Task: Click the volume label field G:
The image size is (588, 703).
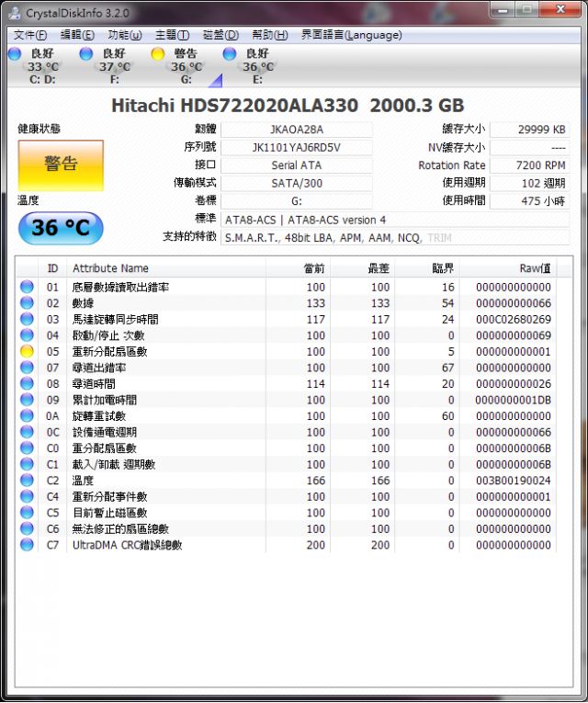Action: click(x=296, y=201)
